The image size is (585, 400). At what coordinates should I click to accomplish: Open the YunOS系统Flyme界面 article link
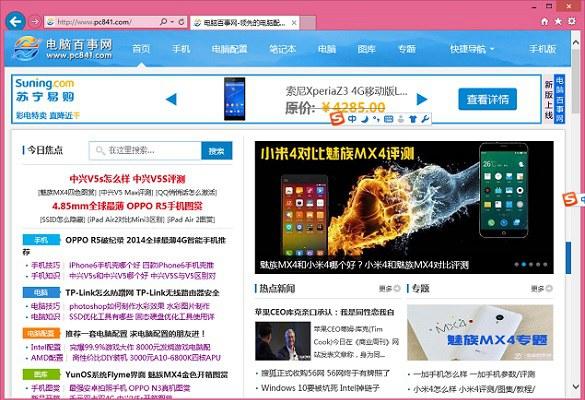(146, 375)
